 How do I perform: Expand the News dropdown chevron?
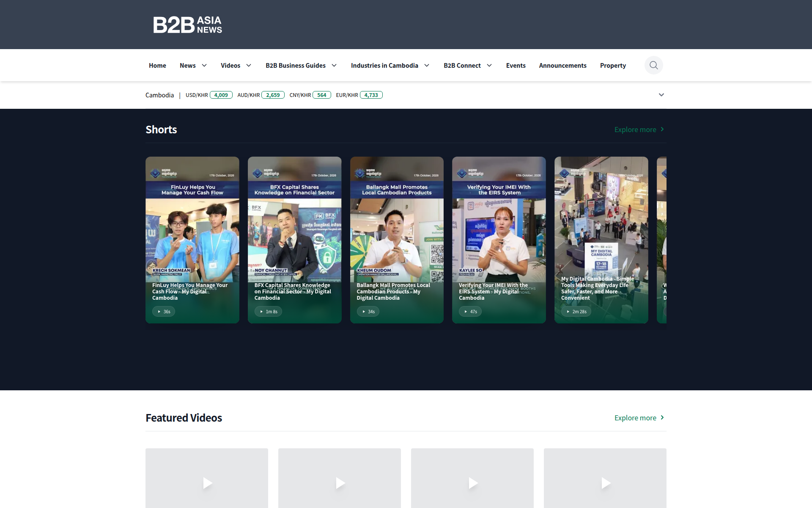point(204,65)
